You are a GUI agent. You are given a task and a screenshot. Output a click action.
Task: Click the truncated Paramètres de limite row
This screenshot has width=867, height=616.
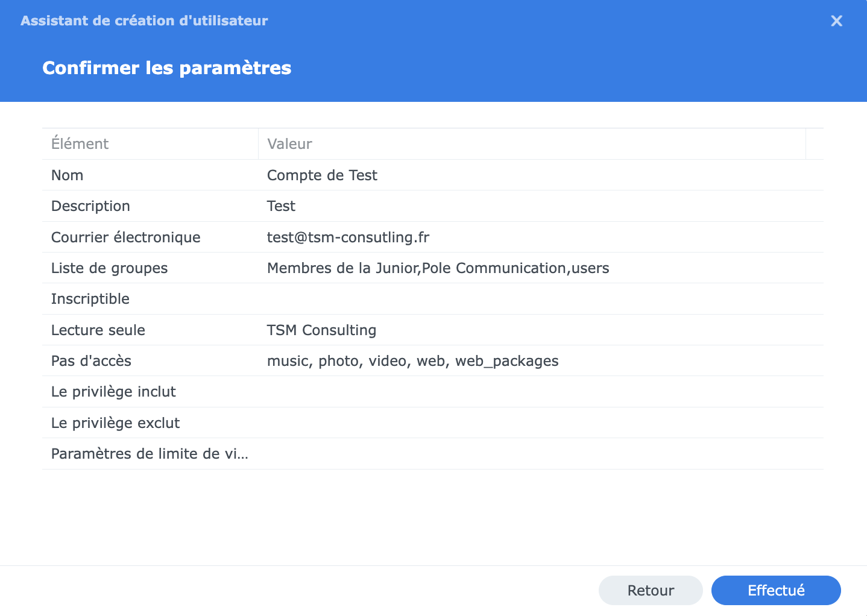tap(433, 454)
